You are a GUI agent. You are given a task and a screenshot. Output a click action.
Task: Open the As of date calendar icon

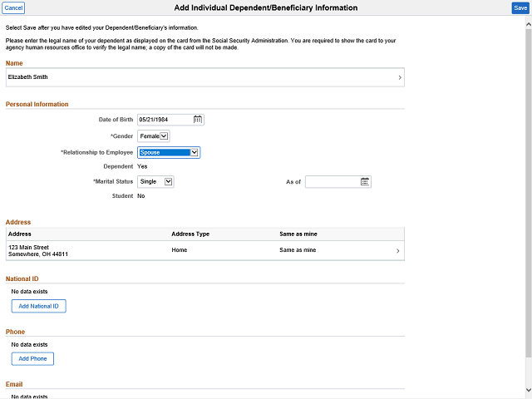coord(365,182)
